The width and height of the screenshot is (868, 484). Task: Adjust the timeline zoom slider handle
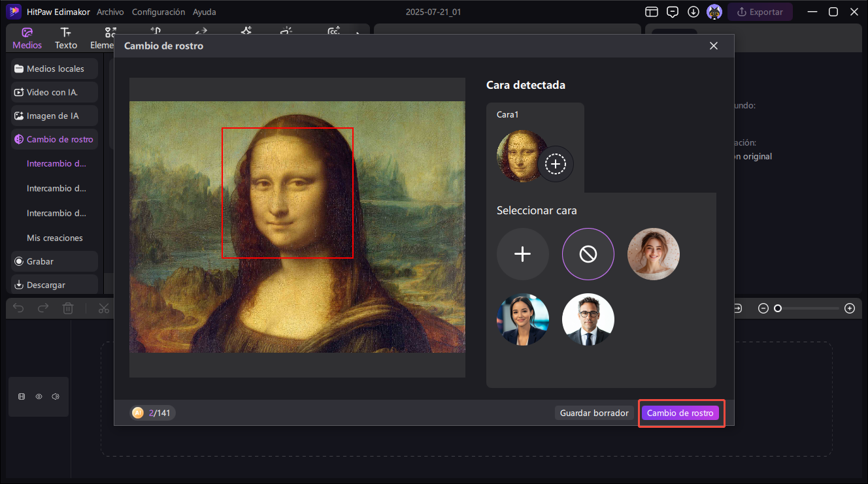point(778,308)
